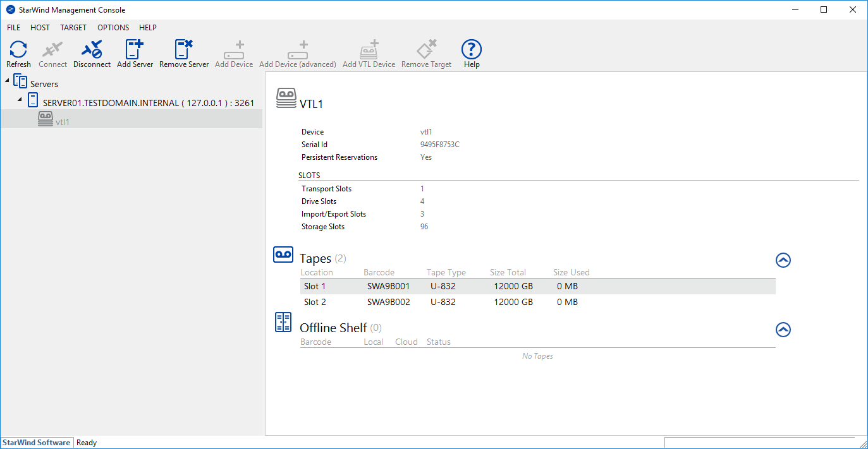Close the StarWind Management Console window

coord(853,9)
